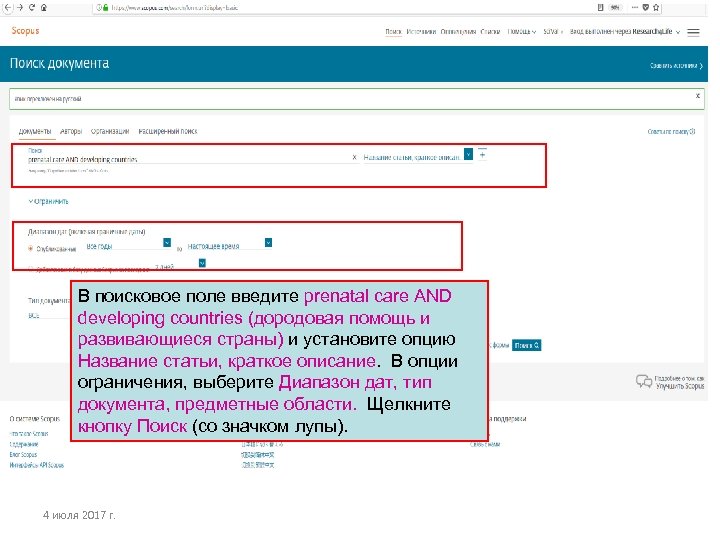The image size is (720, 540).
Task: Switch to the Авторы tab
Action: pyautogui.click(x=71, y=131)
